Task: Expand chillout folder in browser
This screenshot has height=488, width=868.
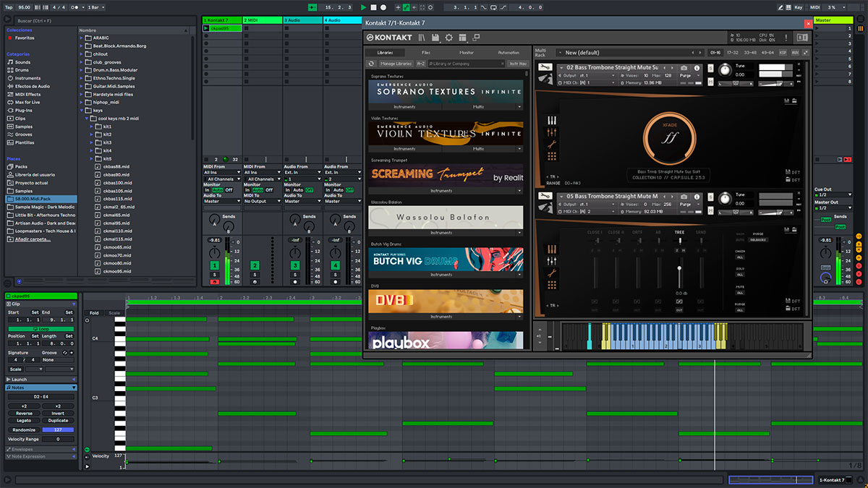Action: [x=82, y=53]
